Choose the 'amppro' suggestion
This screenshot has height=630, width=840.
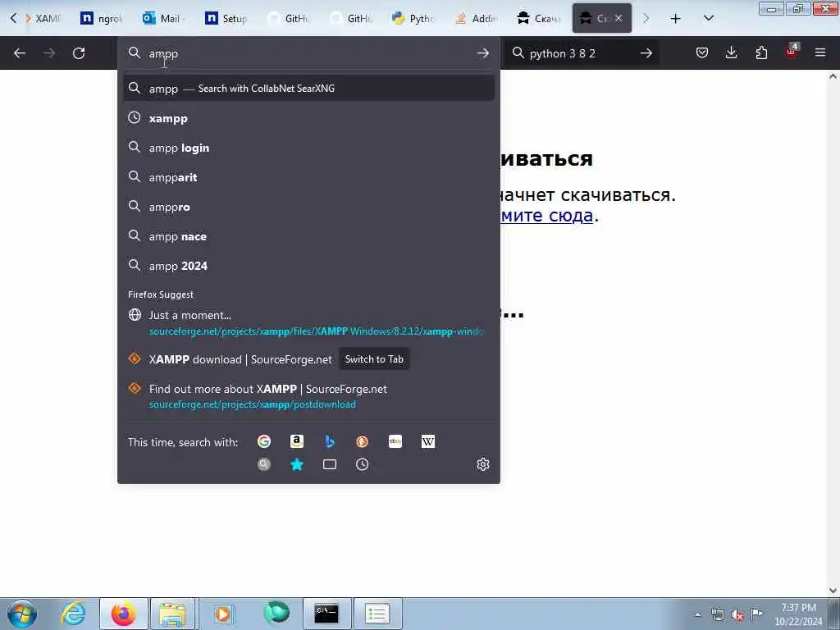(x=308, y=207)
